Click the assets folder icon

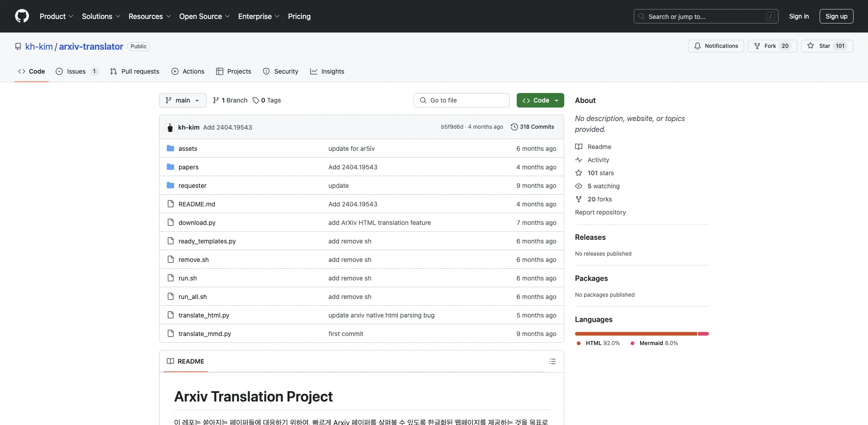click(170, 149)
